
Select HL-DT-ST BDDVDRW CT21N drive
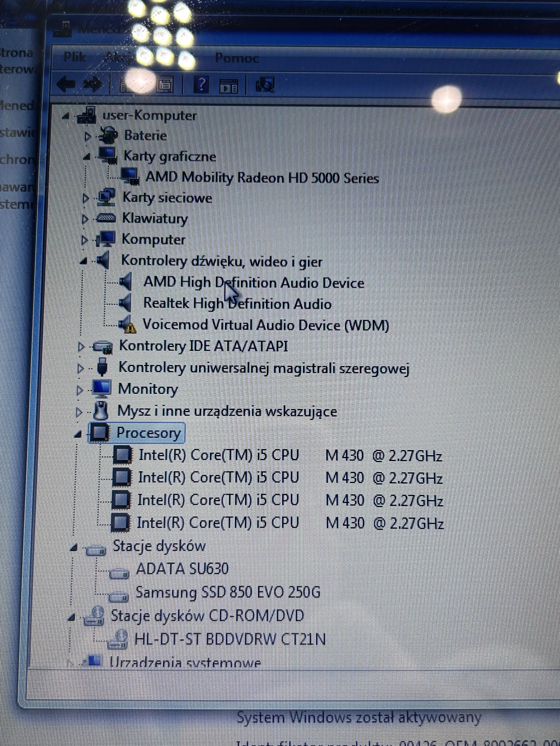230,639
